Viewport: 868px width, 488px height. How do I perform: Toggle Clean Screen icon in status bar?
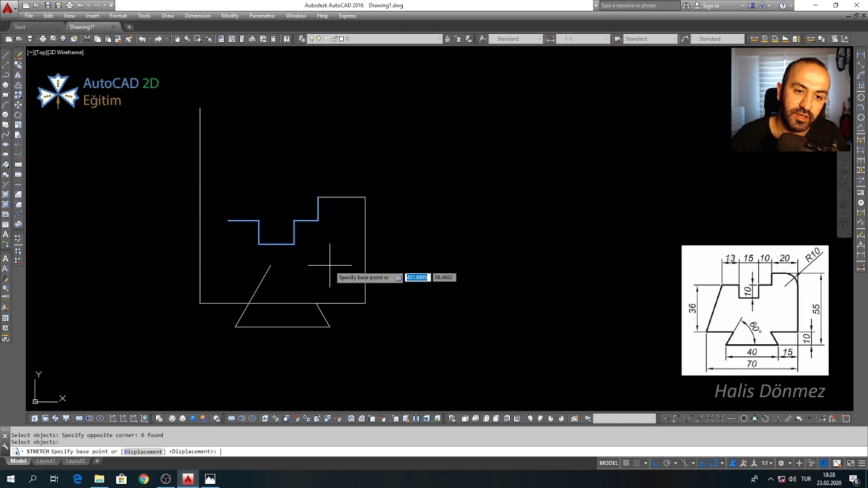pyautogui.click(x=850, y=463)
